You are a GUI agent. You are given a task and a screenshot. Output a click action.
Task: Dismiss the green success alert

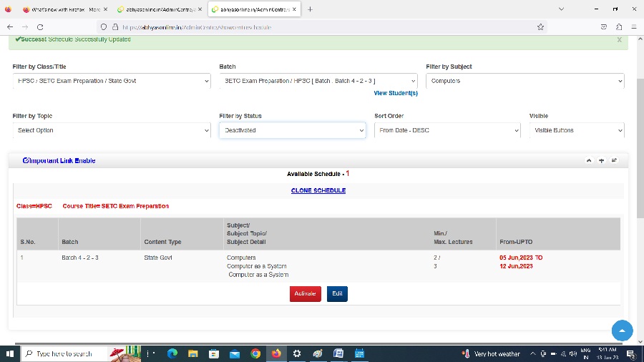pos(619,40)
